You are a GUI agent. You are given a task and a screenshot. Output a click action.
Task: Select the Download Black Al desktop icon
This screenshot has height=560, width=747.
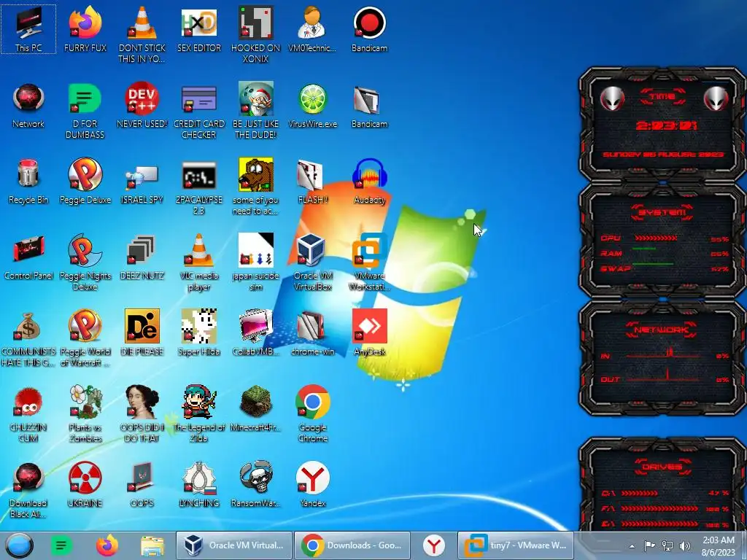pos(28,489)
